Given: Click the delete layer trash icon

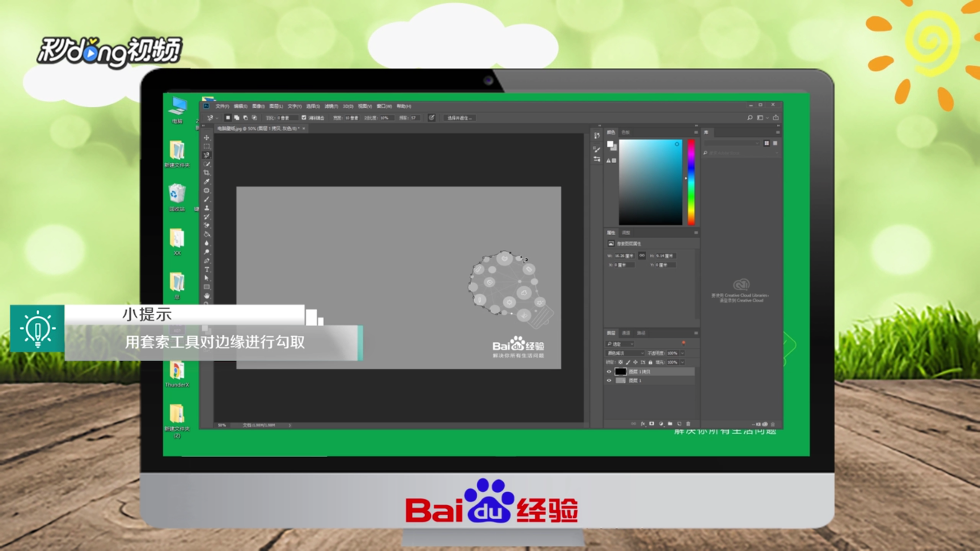Looking at the screenshot, I should (x=688, y=424).
